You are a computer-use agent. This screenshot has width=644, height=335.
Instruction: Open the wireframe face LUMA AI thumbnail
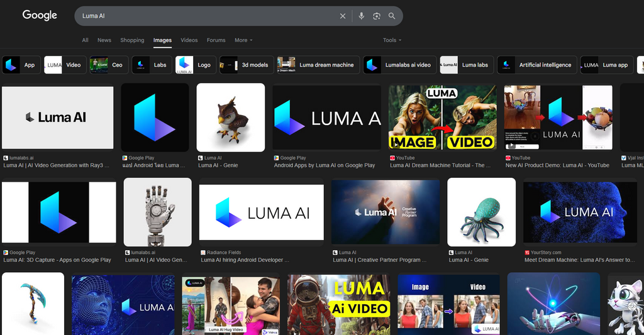click(x=123, y=305)
